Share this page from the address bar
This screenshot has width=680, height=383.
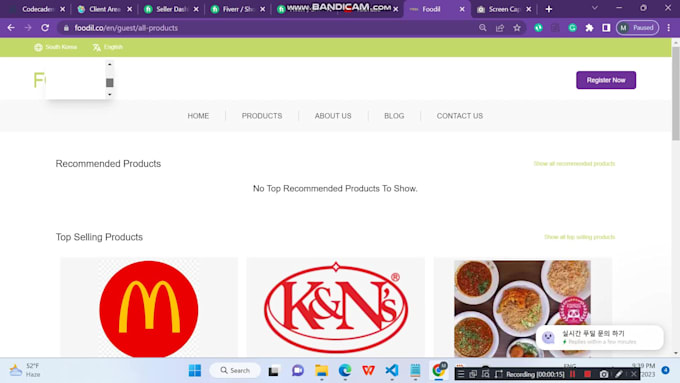[500, 28]
